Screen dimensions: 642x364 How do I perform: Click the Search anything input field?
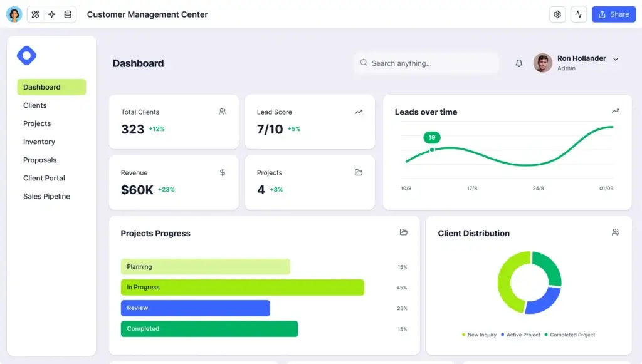[x=426, y=63]
